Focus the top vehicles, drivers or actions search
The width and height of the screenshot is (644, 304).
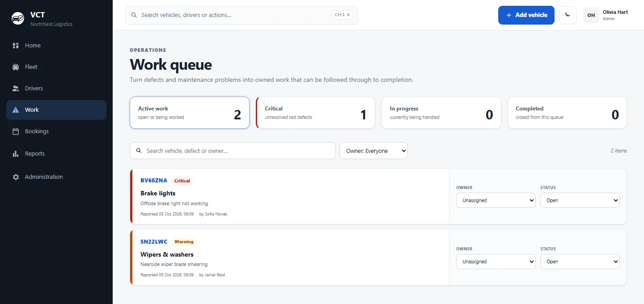click(241, 15)
